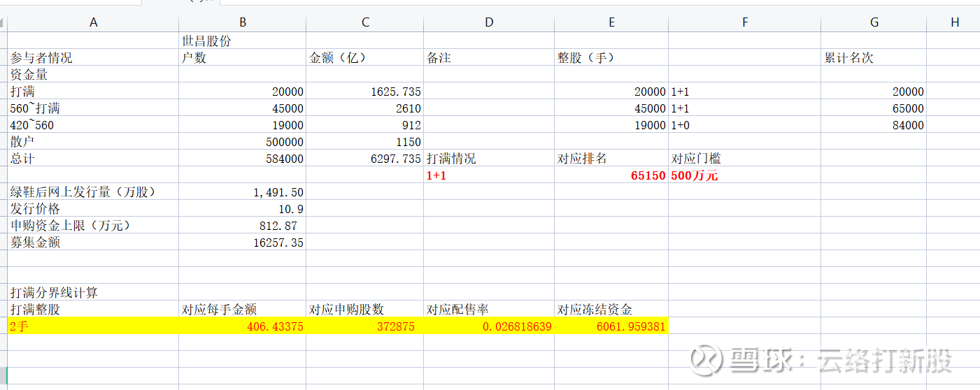Select column B header
This screenshot has width=980, height=390.
tap(243, 22)
